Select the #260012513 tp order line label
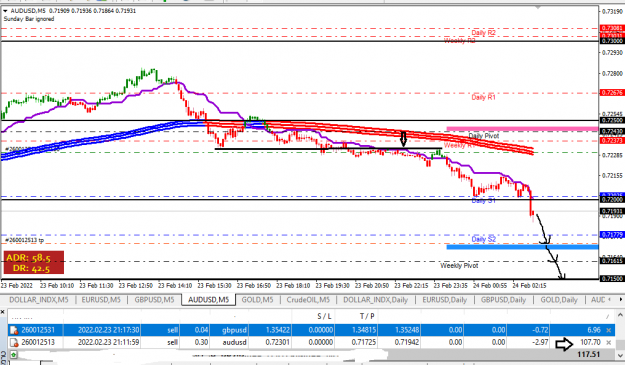Screen dimensions: 625x365 (x=25, y=240)
